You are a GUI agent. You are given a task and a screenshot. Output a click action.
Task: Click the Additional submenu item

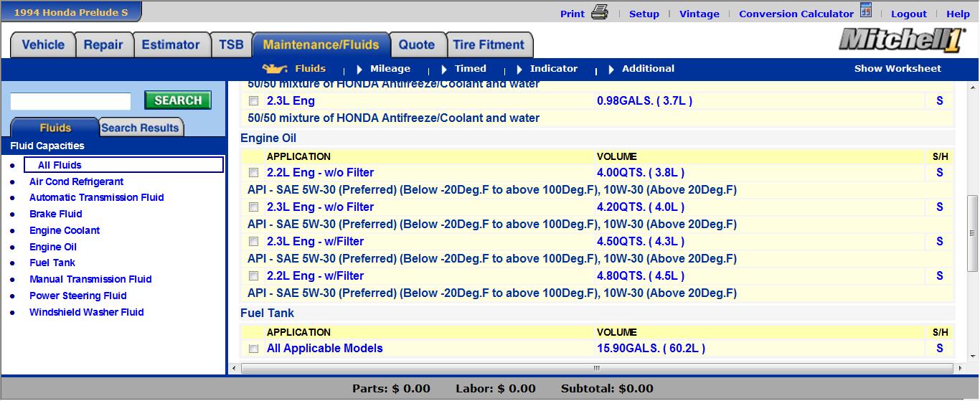tap(648, 69)
